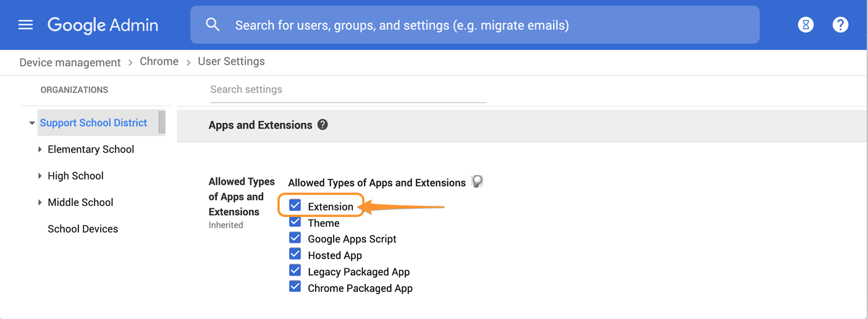
Task: Go to Chrome breadcrumb
Action: point(159,61)
